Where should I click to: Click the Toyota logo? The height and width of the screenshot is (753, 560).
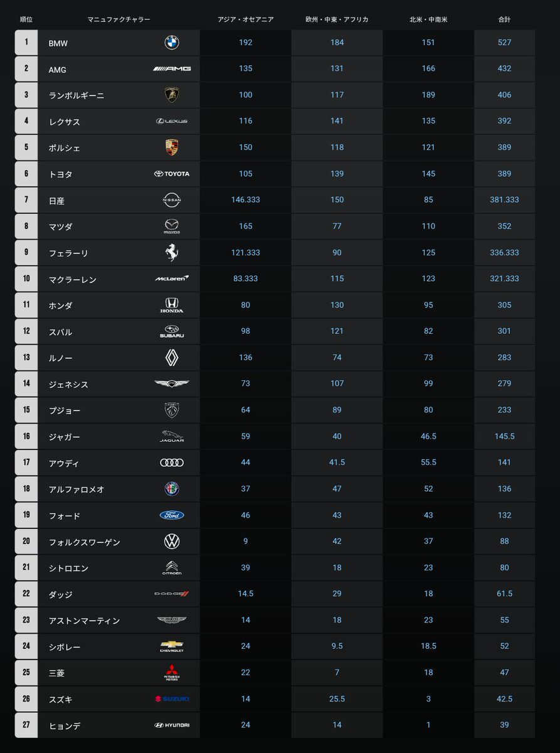[x=172, y=174]
